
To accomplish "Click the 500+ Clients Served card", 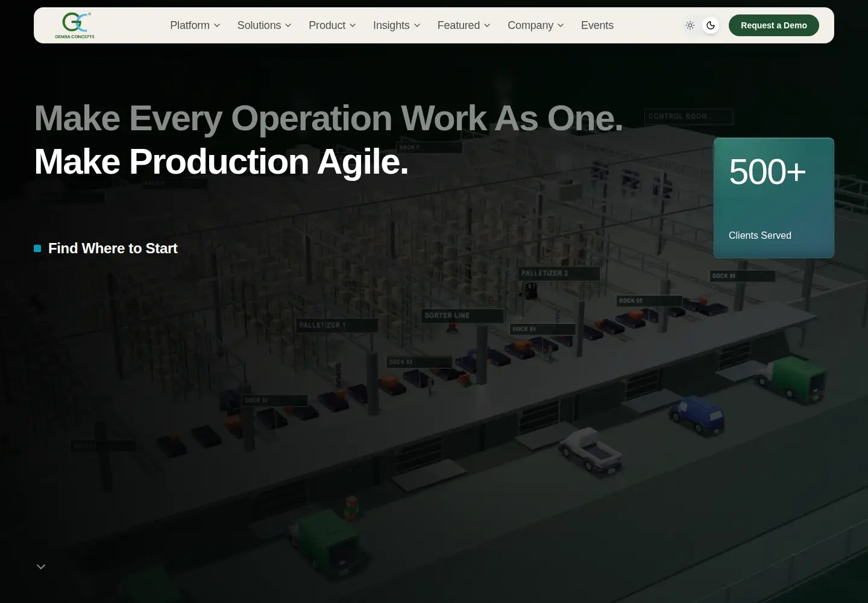I will (774, 198).
